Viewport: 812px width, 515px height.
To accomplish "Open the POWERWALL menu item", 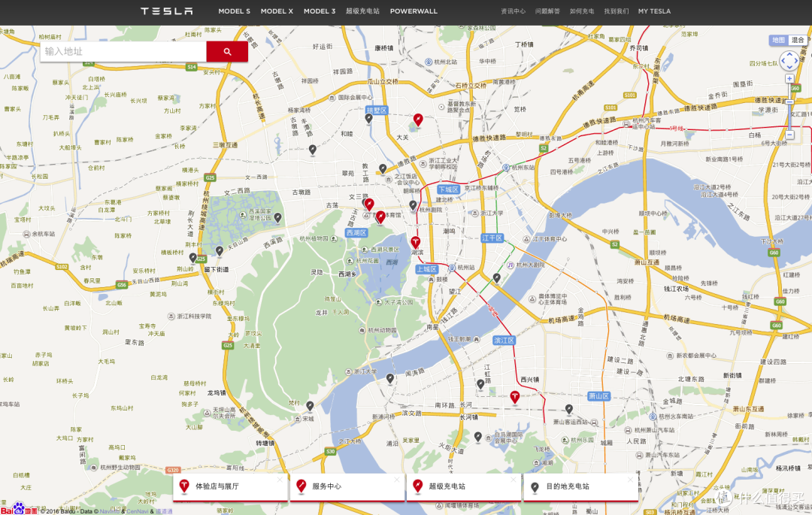I will click(x=414, y=11).
